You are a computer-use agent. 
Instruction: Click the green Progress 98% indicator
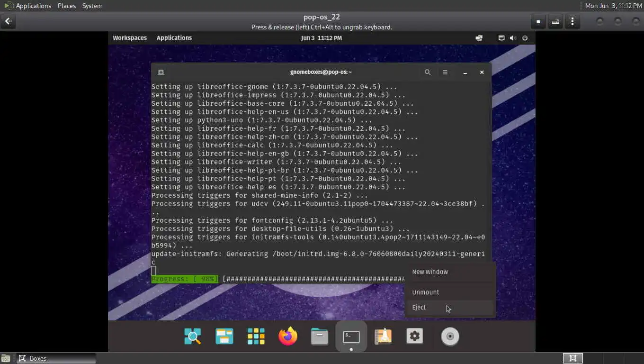click(185, 279)
